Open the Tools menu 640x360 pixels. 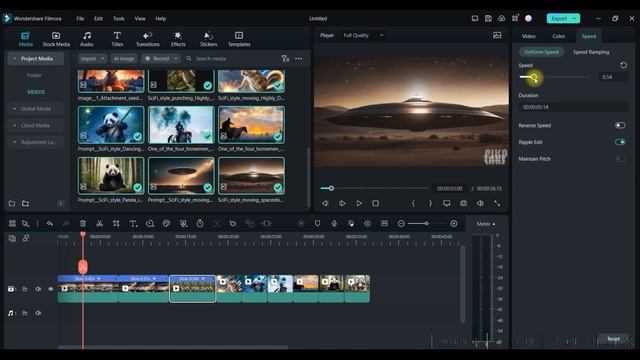tap(119, 19)
